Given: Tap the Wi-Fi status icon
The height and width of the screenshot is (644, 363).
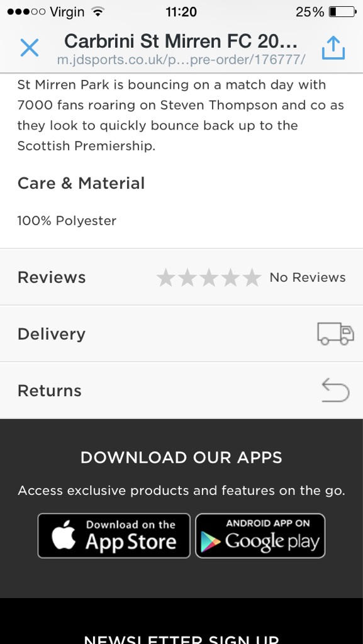Looking at the screenshot, I should point(98,12).
